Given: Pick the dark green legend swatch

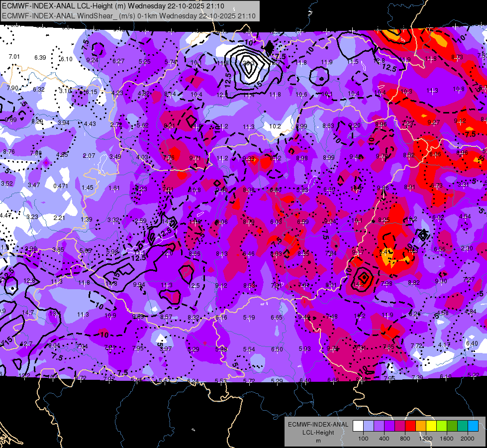Looking at the screenshot, I should 452,426.
